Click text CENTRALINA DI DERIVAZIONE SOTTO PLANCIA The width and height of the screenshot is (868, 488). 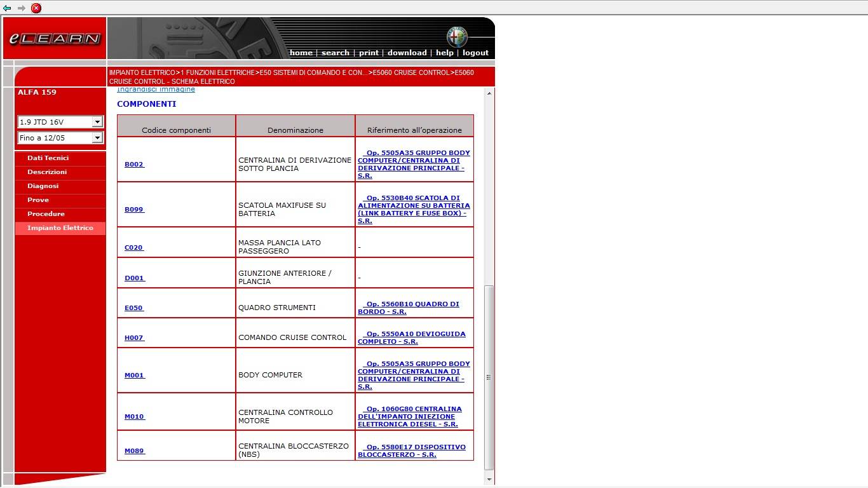click(x=295, y=164)
